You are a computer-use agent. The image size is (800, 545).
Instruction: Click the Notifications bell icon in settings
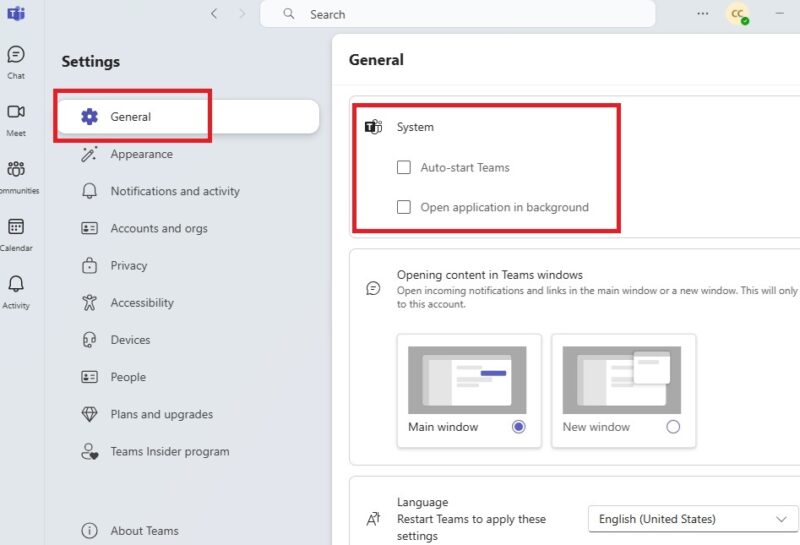click(x=89, y=191)
